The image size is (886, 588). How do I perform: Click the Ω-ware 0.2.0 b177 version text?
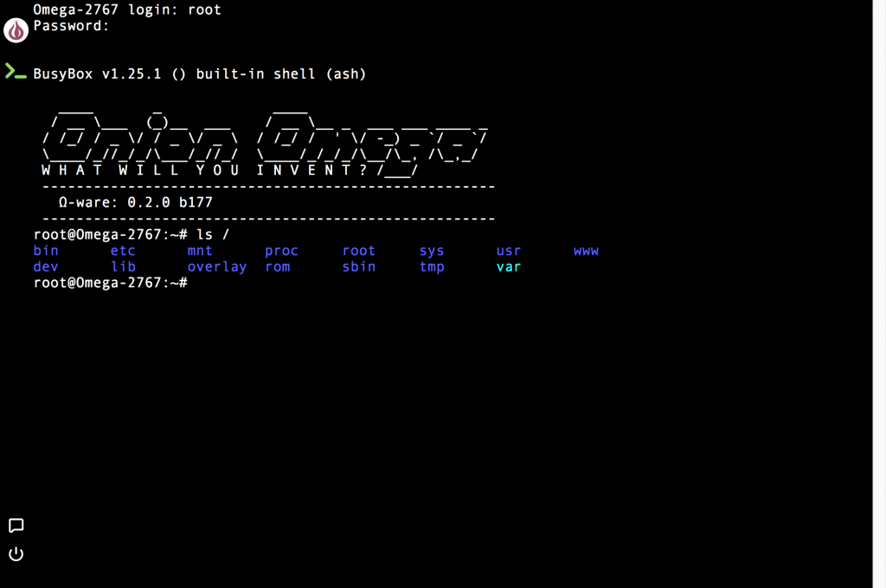pos(135,202)
